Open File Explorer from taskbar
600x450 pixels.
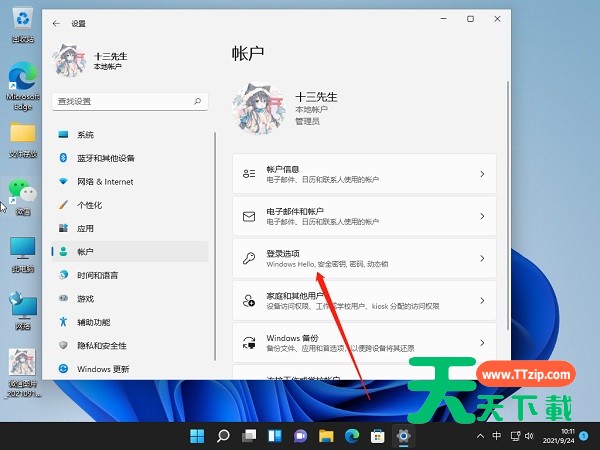click(x=326, y=436)
